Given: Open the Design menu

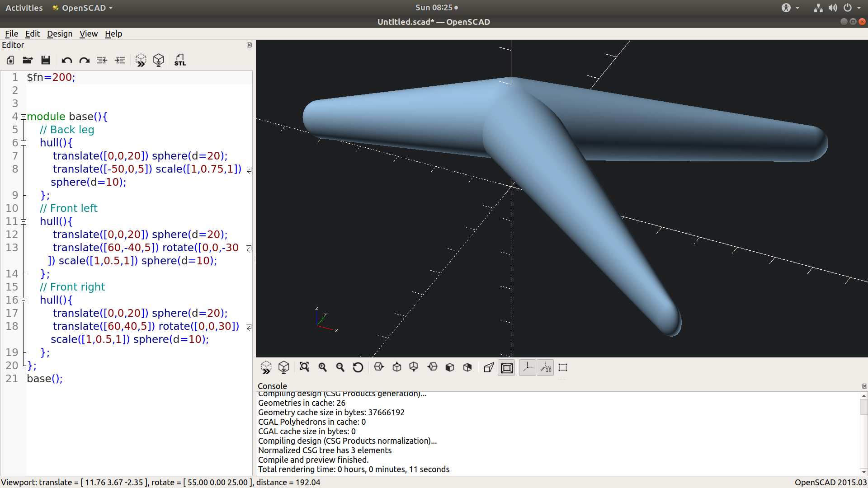Looking at the screenshot, I should (x=59, y=34).
